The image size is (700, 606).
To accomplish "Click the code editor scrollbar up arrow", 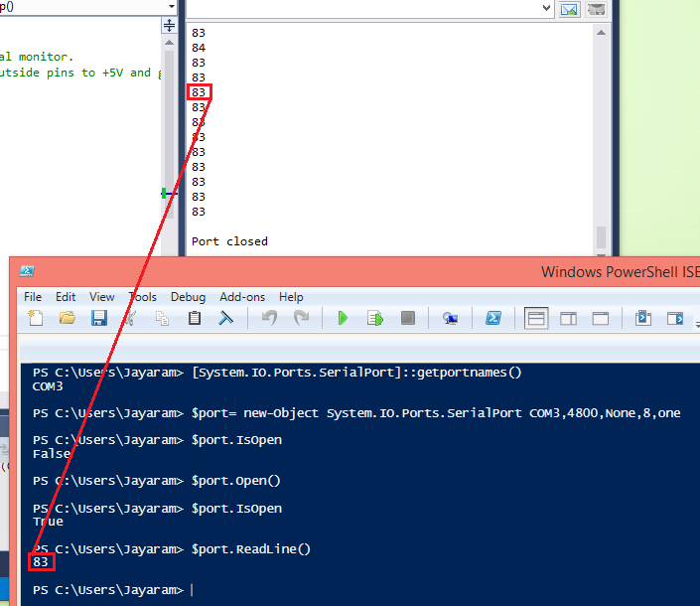I will [169, 43].
